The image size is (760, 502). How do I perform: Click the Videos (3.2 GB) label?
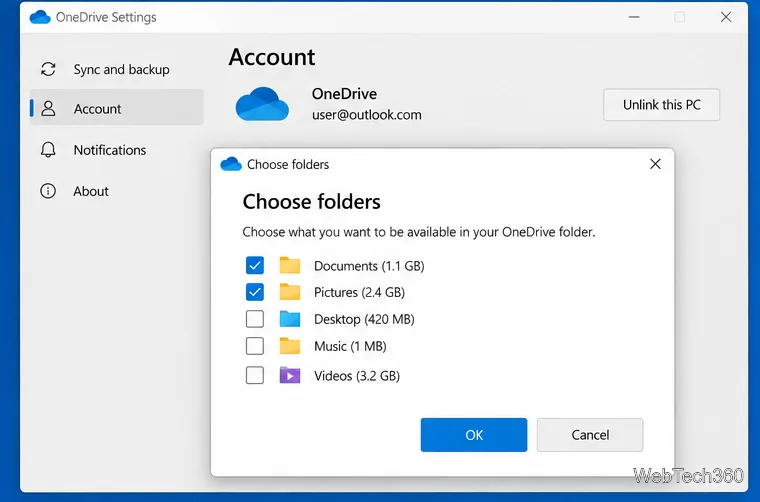[357, 376]
